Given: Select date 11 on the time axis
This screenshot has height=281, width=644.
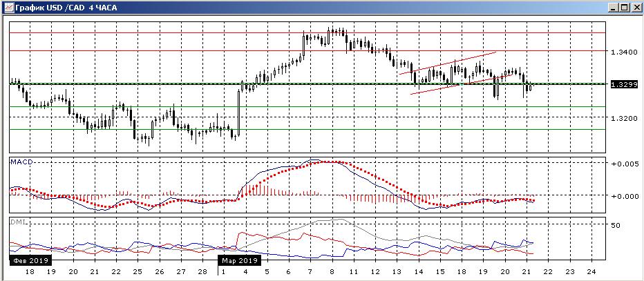Looking at the screenshot, I should point(352,272).
